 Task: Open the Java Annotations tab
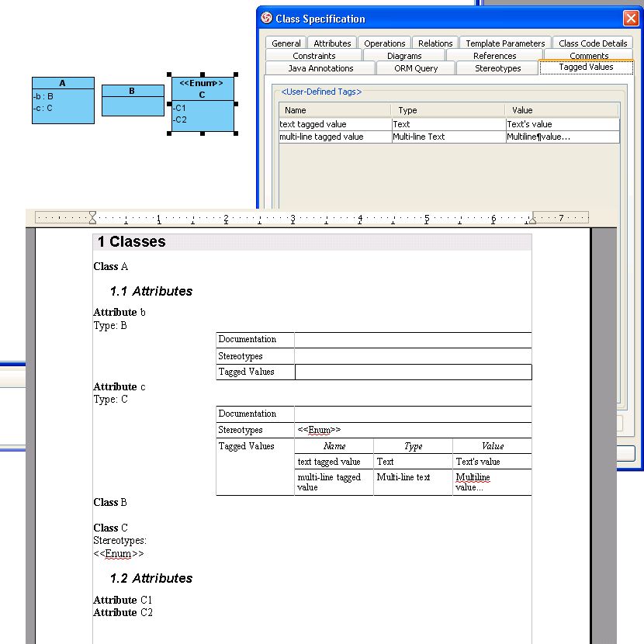pyautogui.click(x=320, y=68)
